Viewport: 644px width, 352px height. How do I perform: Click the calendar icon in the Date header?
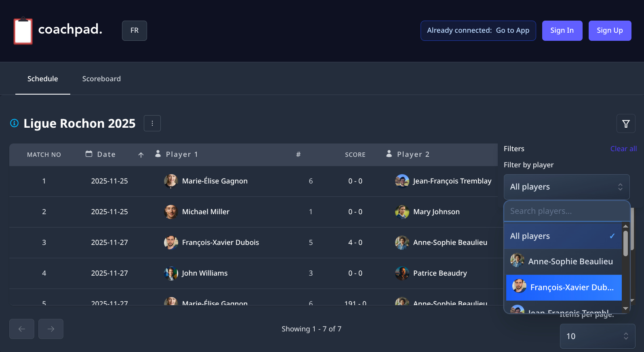pos(88,154)
